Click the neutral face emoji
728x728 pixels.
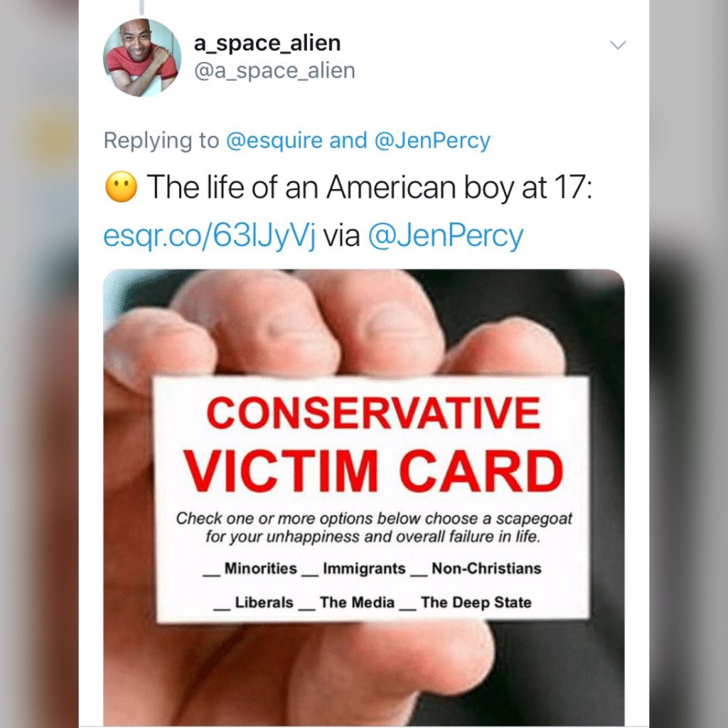pyautogui.click(x=121, y=187)
